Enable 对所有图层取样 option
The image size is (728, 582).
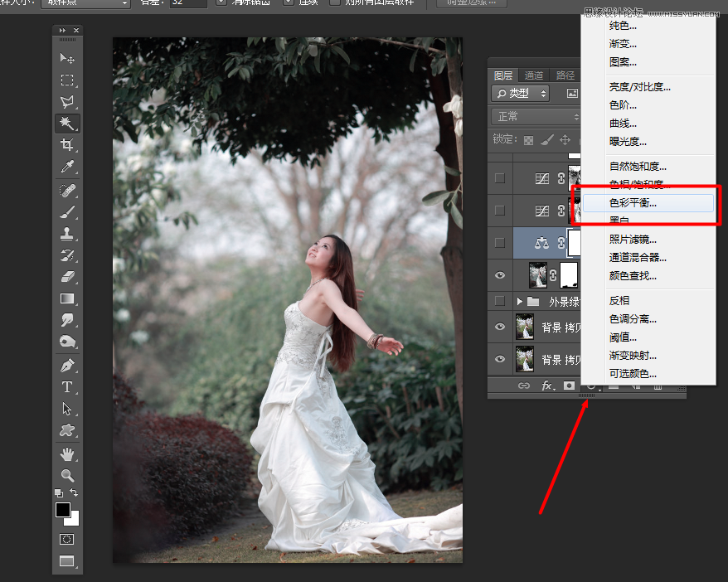coord(337,3)
